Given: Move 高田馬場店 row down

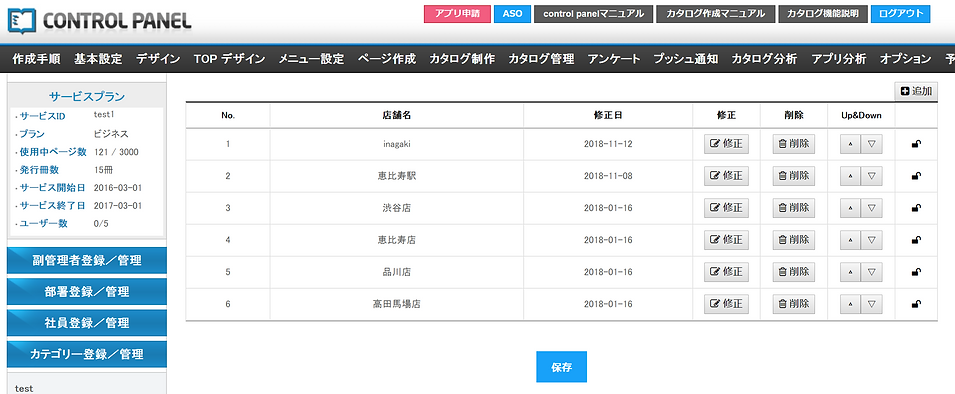Looking at the screenshot, I should pyautogui.click(x=872, y=303).
